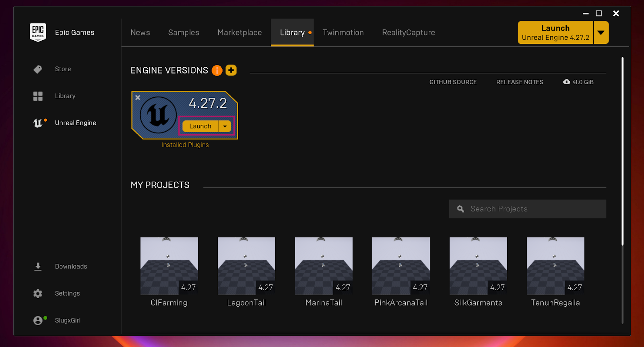The image size is (644, 347).
Task: Open the 4.27.2 card Launch options arrow
Action: [x=225, y=126]
